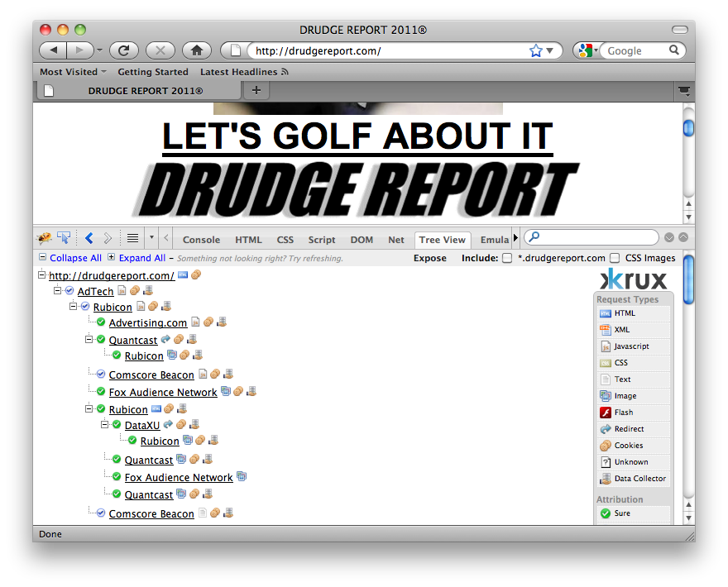Click the data collector icon beside Fox Audience Network
Viewport: 728px width, 587px height.
(x=251, y=391)
